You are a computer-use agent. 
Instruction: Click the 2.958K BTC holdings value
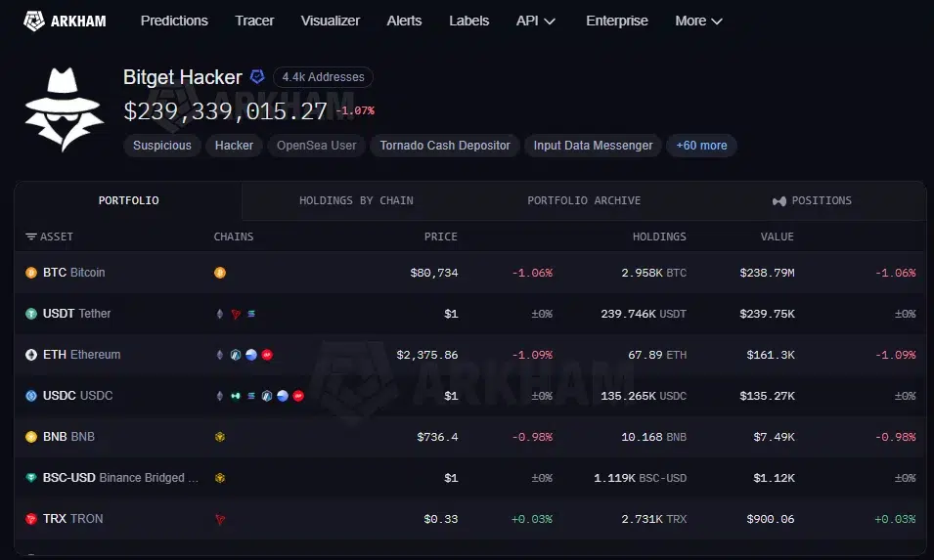[x=653, y=273]
